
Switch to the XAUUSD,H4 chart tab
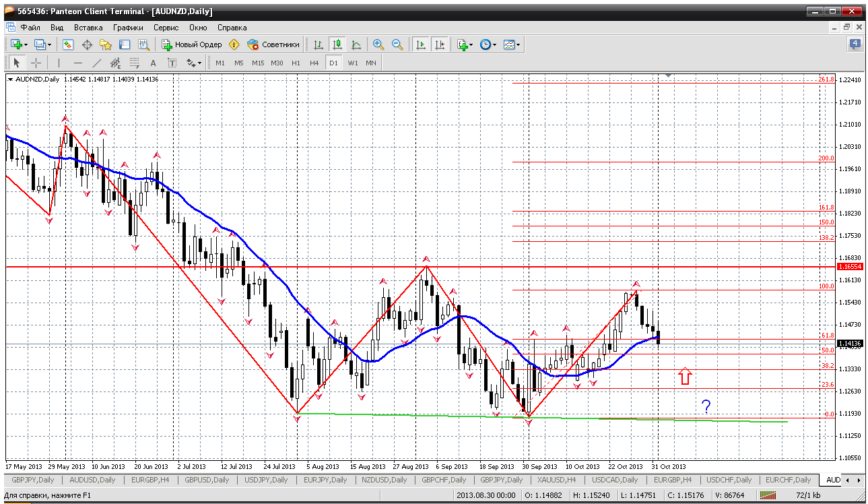click(x=558, y=480)
